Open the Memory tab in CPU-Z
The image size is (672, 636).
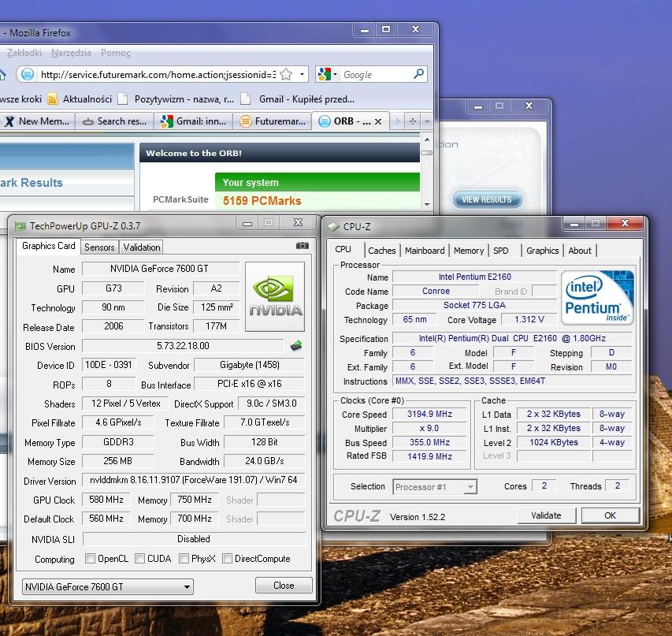coord(469,251)
